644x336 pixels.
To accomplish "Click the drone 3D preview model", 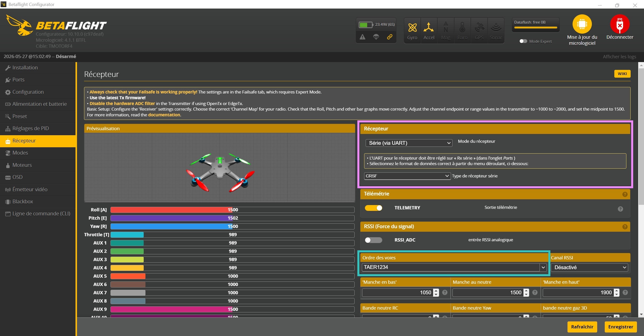I will 220,173.
